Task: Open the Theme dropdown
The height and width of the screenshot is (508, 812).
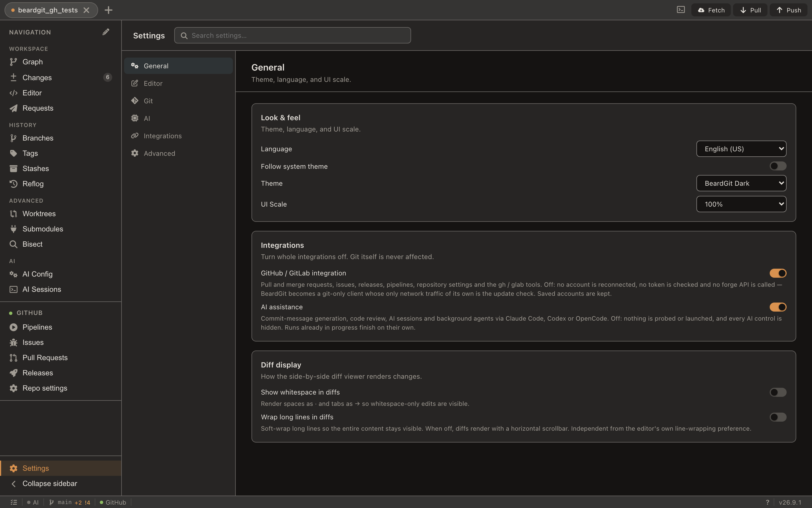Action: (741, 183)
